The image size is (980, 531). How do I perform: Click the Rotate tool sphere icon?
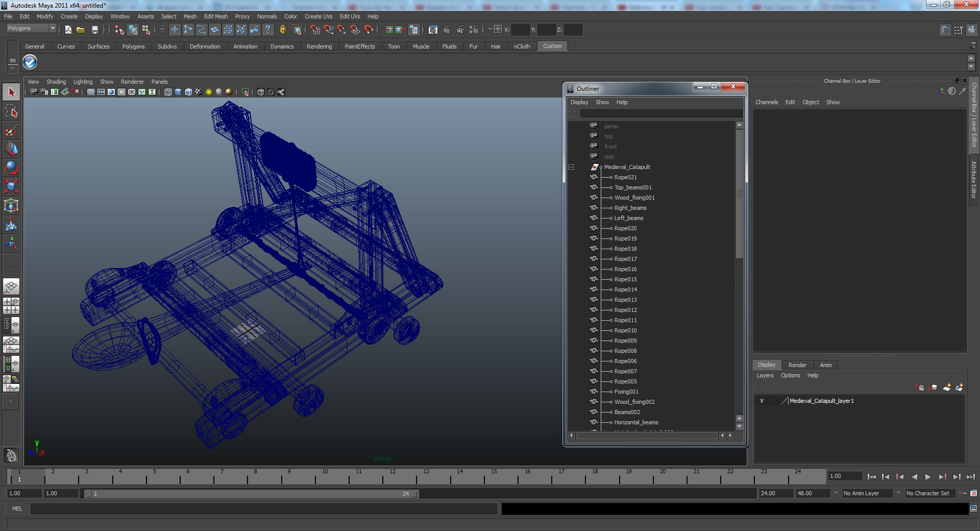pyautogui.click(x=11, y=167)
